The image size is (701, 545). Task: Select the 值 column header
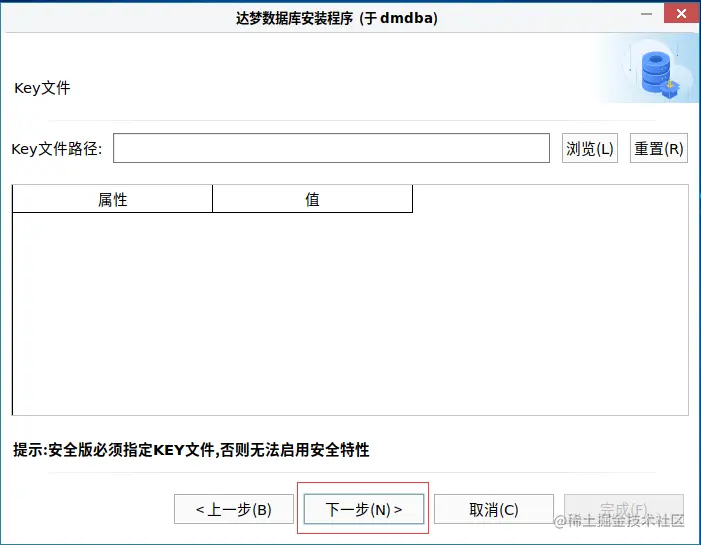click(x=312, y=199)
